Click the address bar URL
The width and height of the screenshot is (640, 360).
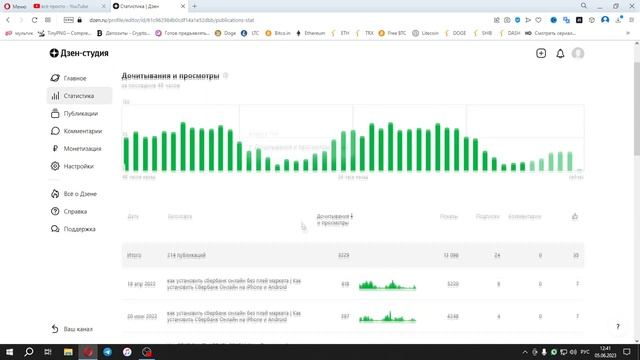click(172, 20)
